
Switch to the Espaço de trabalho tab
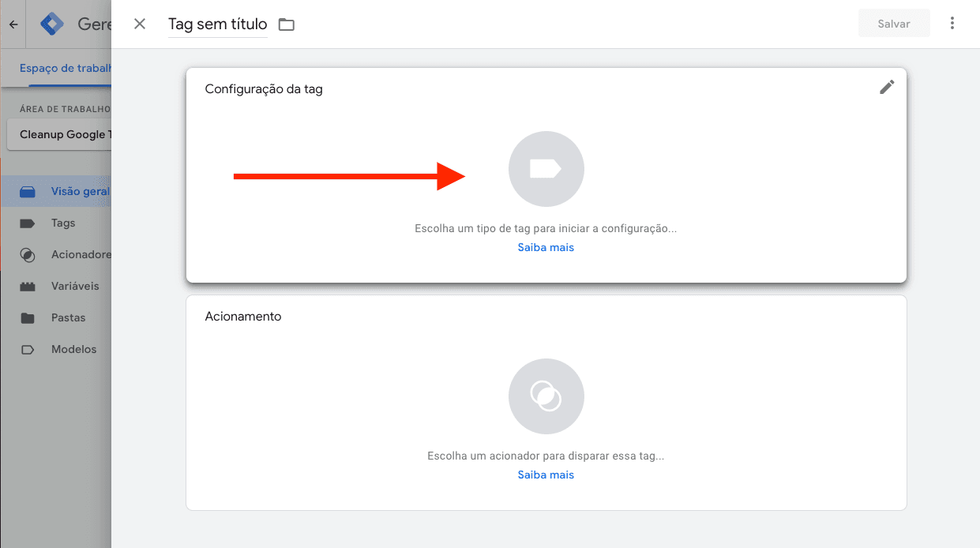pyautogui.click(x=65, y=68)
